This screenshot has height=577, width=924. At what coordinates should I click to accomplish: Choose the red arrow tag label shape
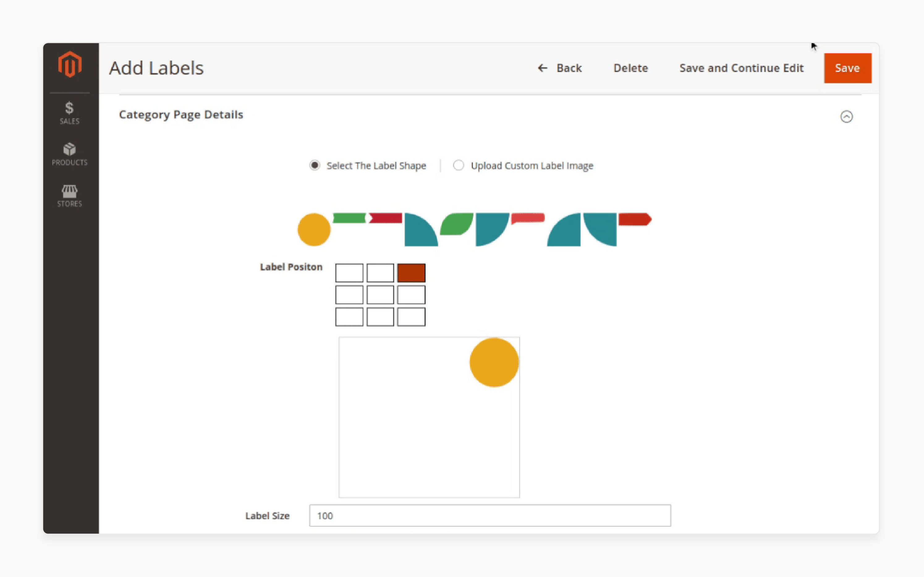(635, 219)
